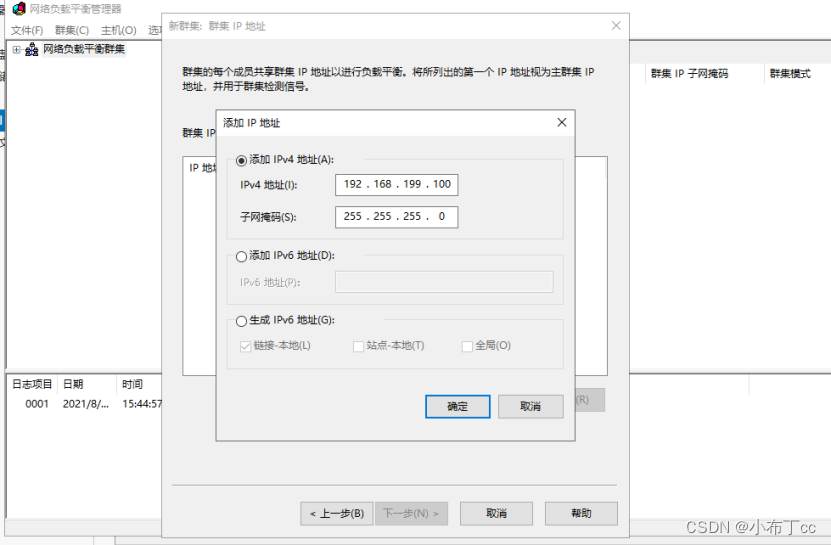Choose the 生成 IPv6 地址 radio option
This screenshot has width=831, height=545.
tap(241, 321)
